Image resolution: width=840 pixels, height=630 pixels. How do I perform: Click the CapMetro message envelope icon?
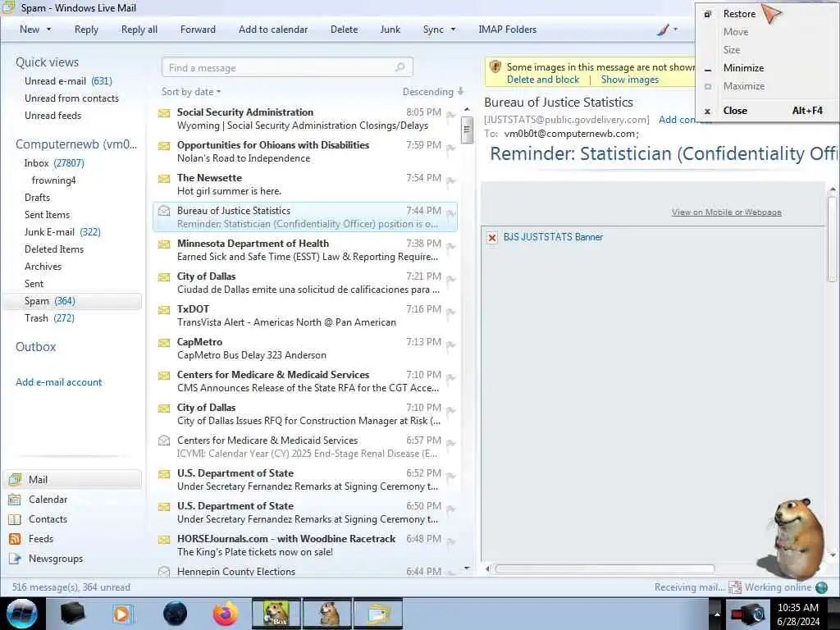point(164,343)
